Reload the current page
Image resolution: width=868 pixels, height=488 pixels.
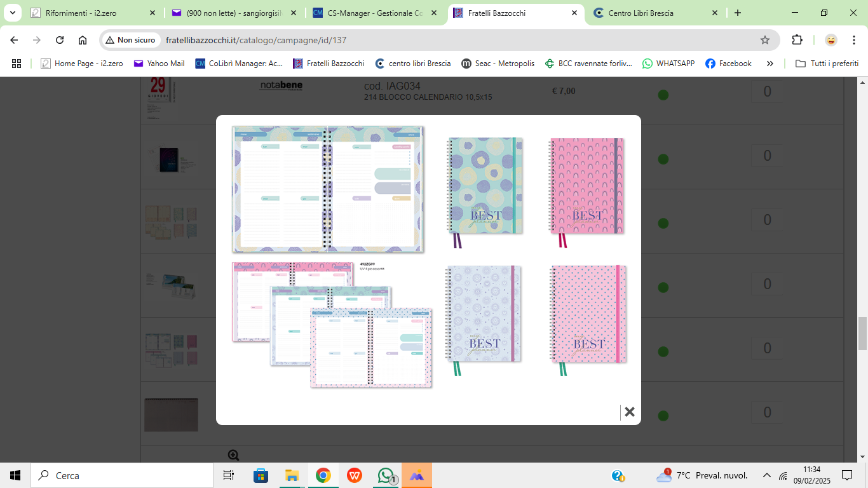pyautogui.click(x=60, y=40)
